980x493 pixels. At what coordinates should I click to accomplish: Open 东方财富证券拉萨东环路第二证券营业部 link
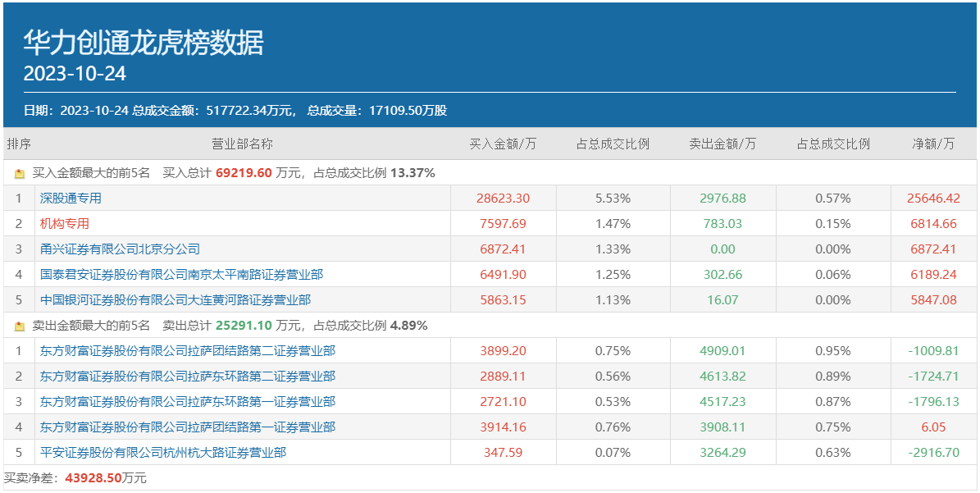[x=187, y=377]
